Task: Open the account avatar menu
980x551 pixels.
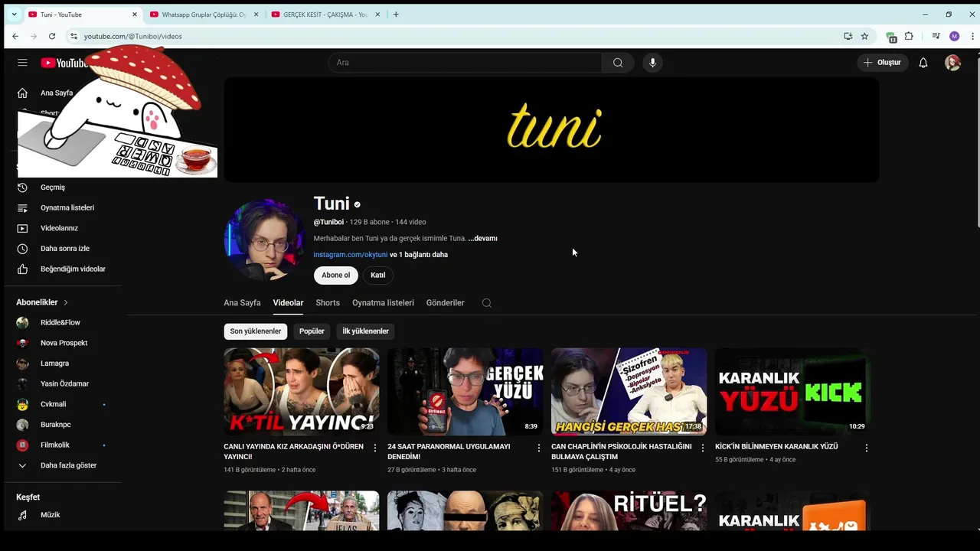Action: pyautogui.click(x=952, y=63)
